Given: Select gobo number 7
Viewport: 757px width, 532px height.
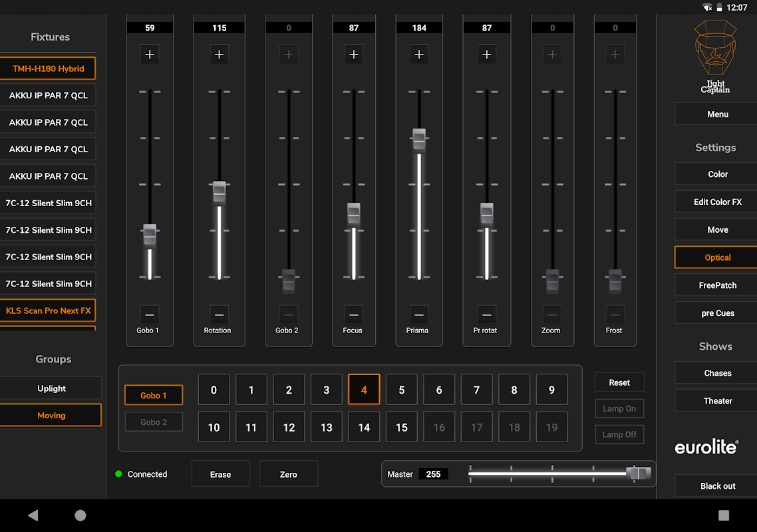Looking at the screenshot, I should pyautogui.click(x=476, y=390).
